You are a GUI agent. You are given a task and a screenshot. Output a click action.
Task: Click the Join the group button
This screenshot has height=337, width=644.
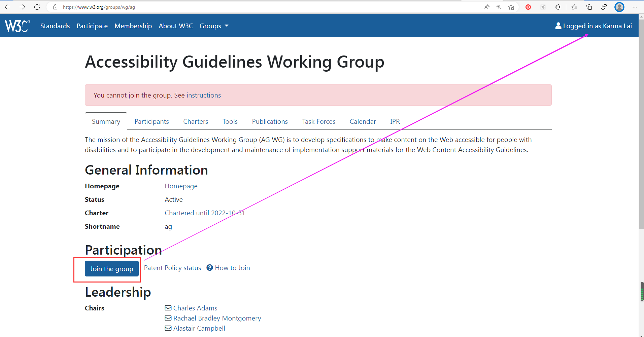coord(111,268)
